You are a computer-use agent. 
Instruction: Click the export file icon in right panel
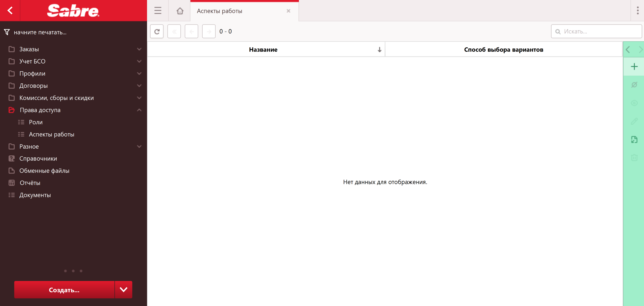tap(634, 139)
